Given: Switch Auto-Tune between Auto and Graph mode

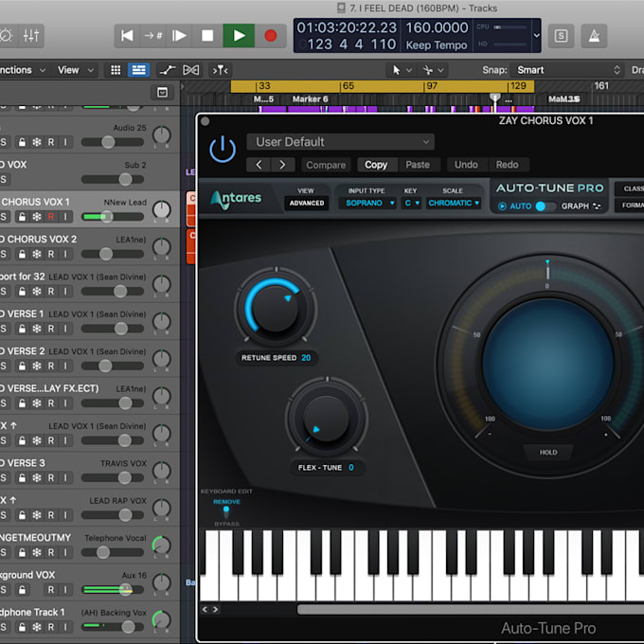Looking at the screenshot, I should (546, 206).
